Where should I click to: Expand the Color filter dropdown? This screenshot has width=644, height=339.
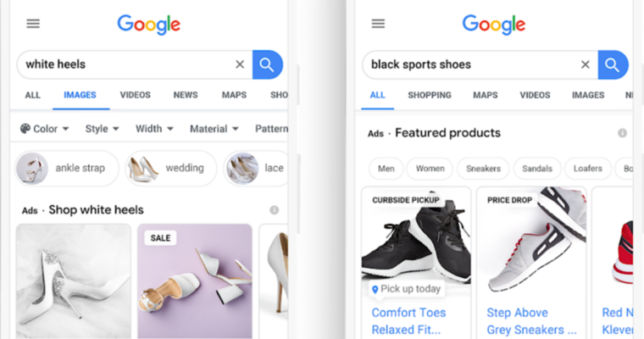(44, 129)
